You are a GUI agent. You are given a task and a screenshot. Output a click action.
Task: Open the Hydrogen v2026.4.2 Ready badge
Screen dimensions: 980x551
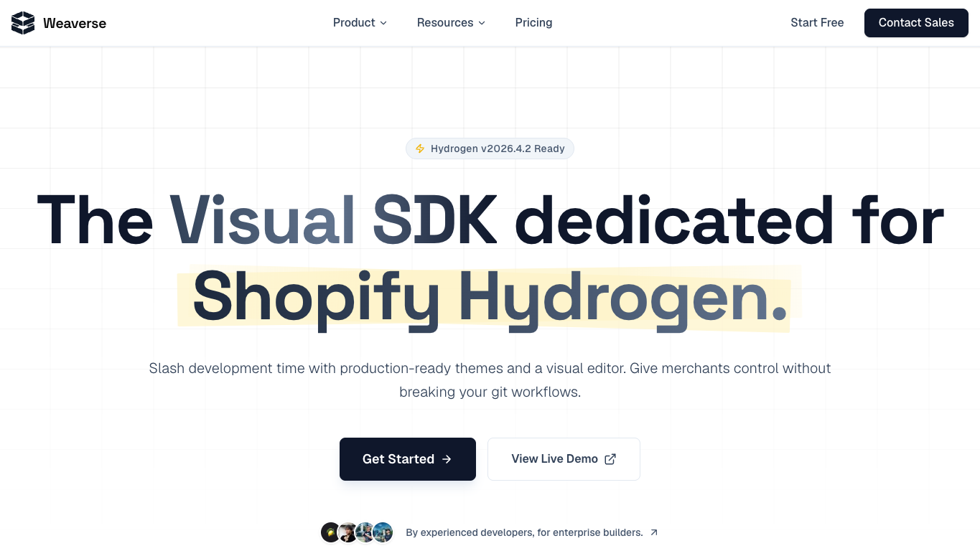490,149
